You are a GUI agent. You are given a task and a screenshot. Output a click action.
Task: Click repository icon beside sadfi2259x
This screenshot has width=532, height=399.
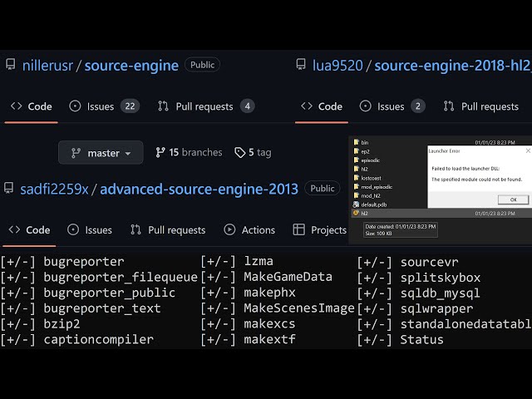click(x=9, y=188)
